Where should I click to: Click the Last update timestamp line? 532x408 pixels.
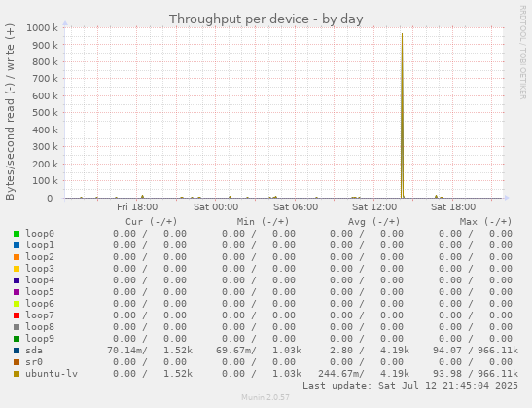click(410, 386)
